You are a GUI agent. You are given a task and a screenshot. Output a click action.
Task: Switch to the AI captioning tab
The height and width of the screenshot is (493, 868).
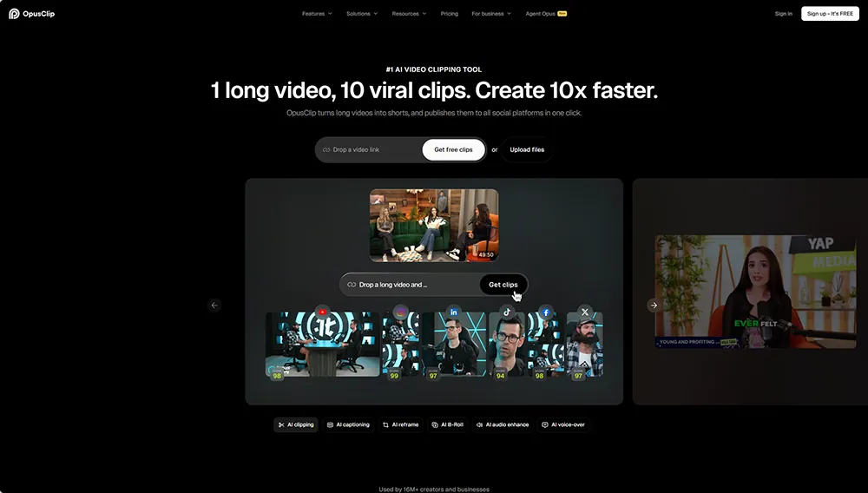[x=348, y=425]
